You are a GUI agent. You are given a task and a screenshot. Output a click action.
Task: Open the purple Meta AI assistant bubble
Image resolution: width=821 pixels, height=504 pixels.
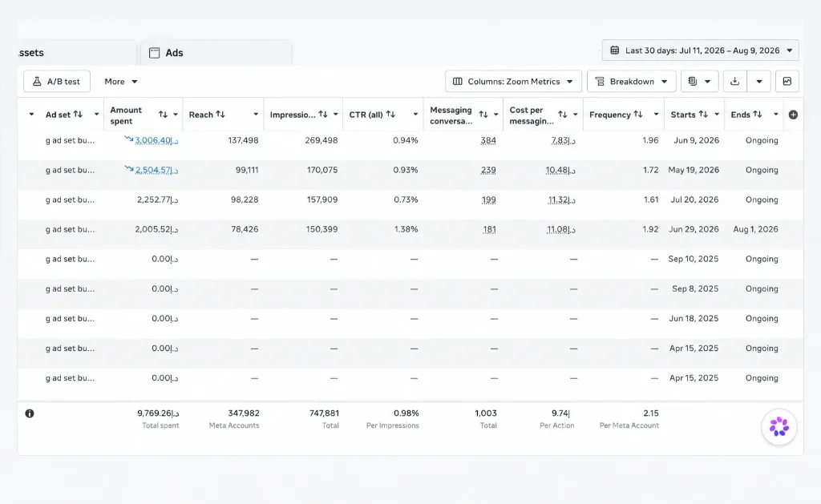pyautogui.click(x=779, y=426)
